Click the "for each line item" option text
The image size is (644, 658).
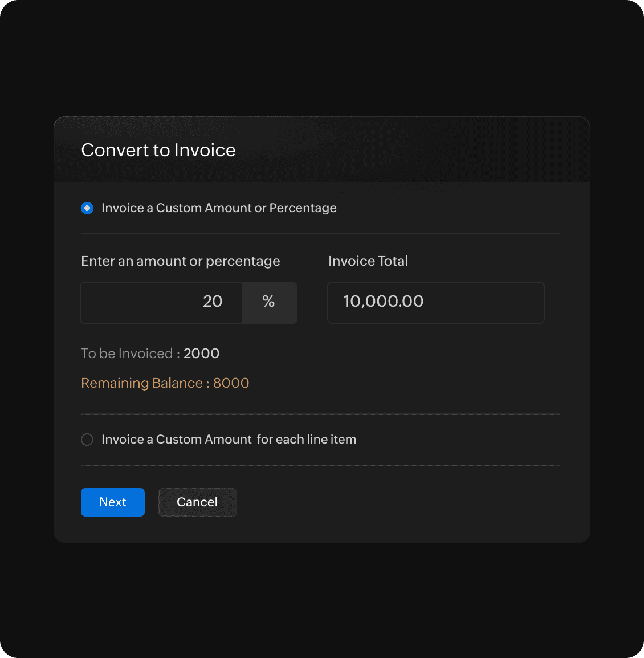(x=307, y=440)
